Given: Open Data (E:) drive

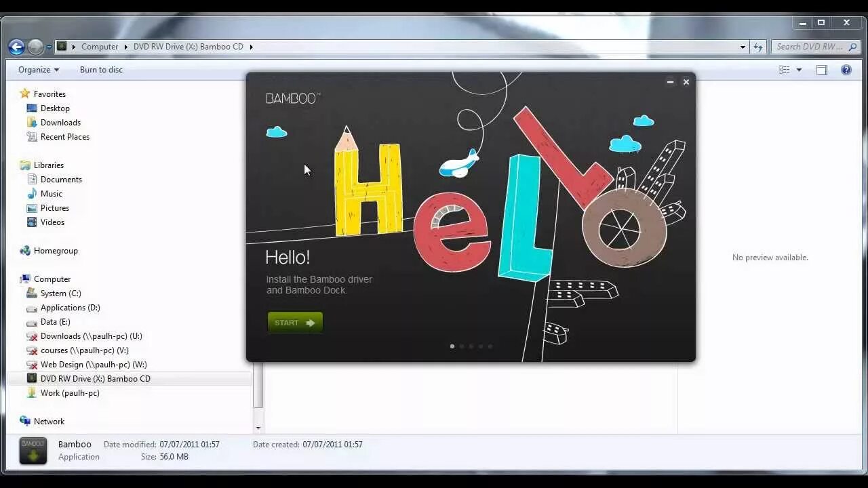Looking at the screenshot, I should [55, 322].
